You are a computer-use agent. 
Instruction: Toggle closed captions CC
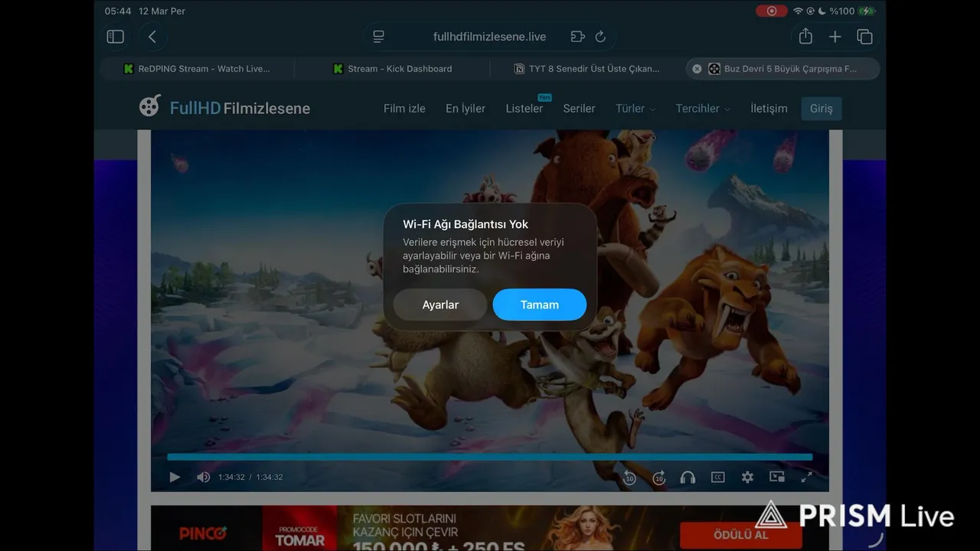[717, 477]
